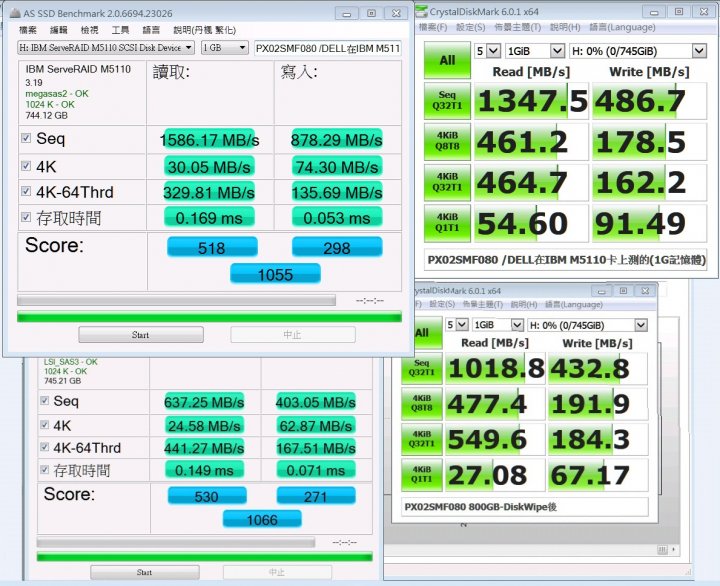Screen dimensions: 720x586
Task: Open the test count dropdown in lower CrystalDiskMark
Action: tap(457, 325)
